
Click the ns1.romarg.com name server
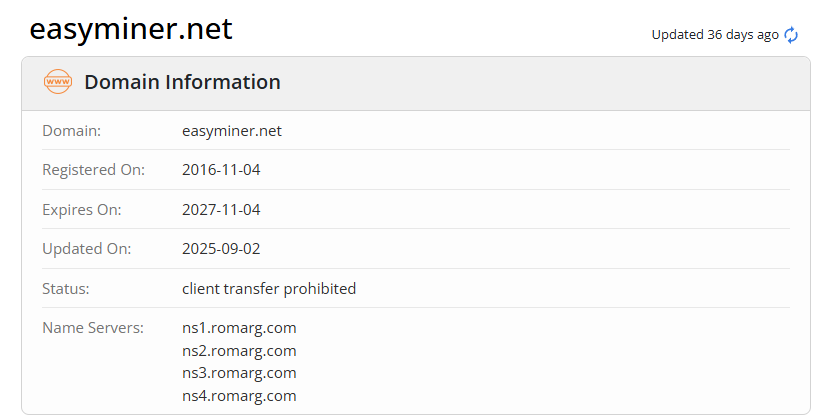tap(239, 327)
